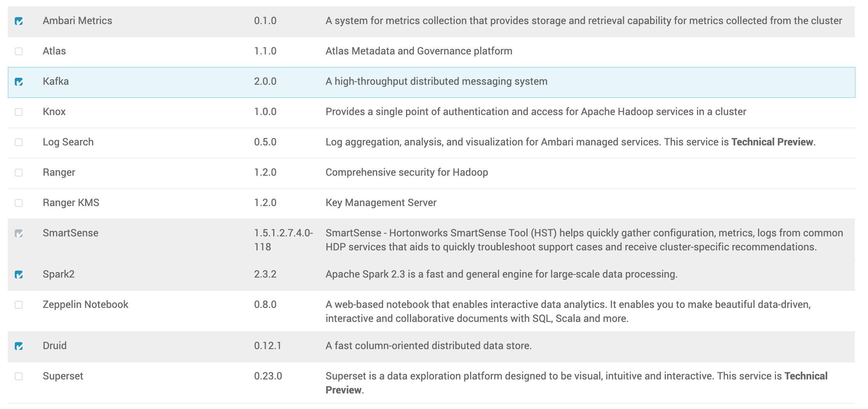Click the Superset service description text
The width and height of the screenshot is (868, 409).
click(577, 383)
